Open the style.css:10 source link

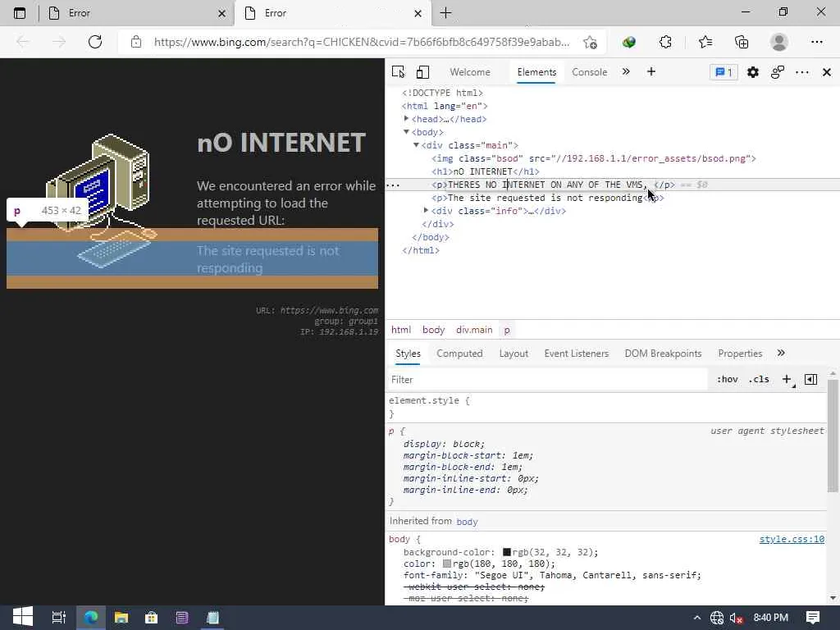pos(792,539)
